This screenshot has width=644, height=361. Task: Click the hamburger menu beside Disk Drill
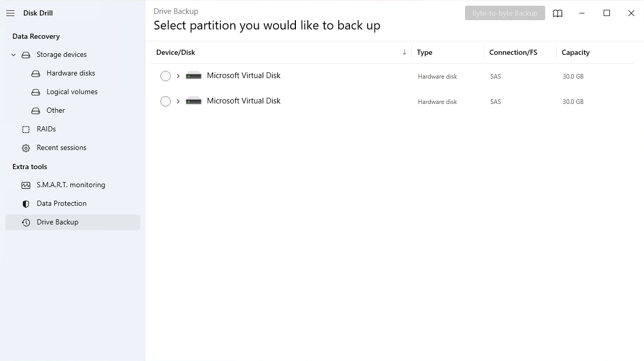click(10, 13)
